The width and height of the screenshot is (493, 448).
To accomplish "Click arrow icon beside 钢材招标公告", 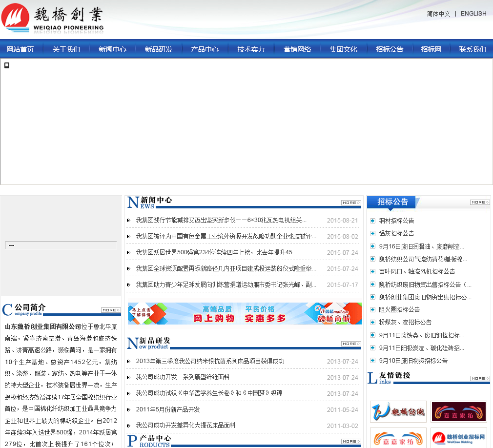I will pyautogui.click(x=372, y=221).
